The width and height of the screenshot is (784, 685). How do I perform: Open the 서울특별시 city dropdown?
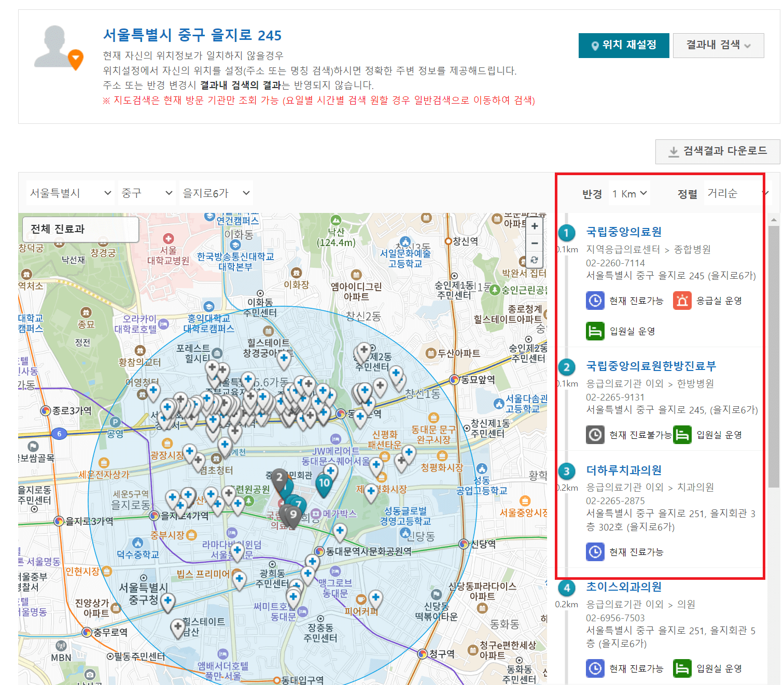71,193
